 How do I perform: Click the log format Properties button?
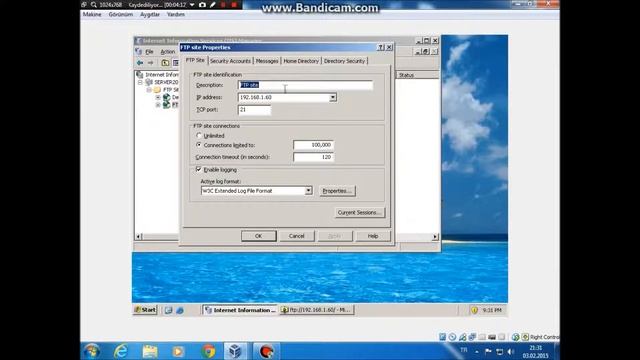[337, 191]
